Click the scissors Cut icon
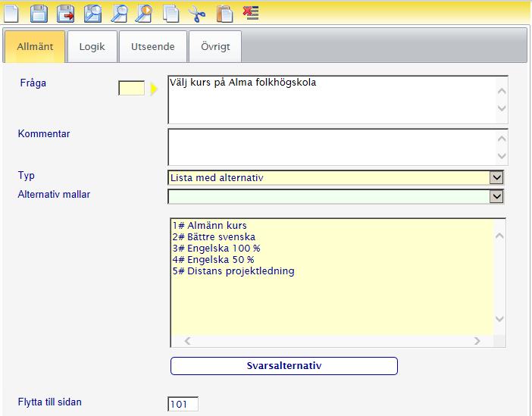Screen dimensions: 532x416 197,14
